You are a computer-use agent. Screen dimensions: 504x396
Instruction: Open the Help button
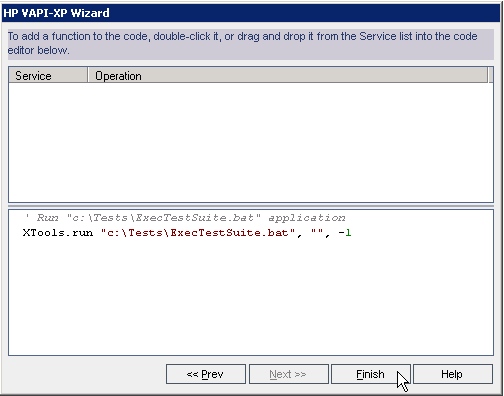coord(453,374)
